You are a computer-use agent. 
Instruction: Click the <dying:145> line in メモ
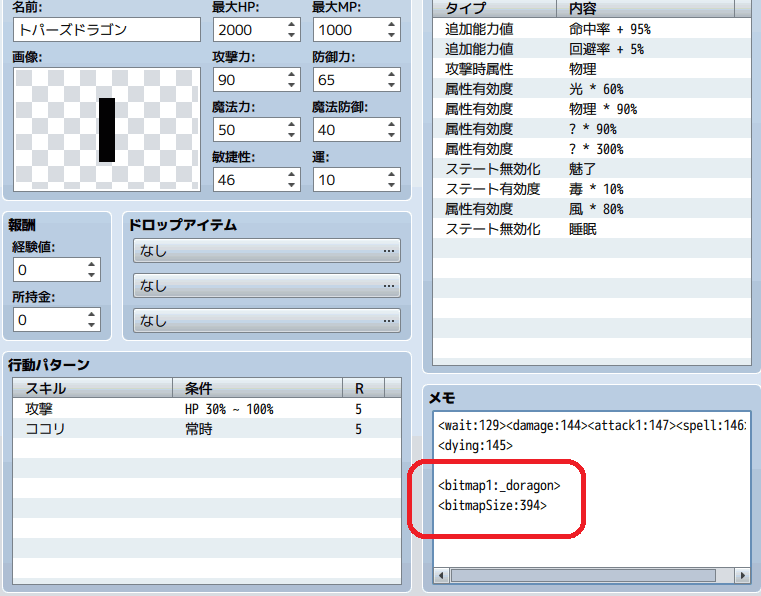pyautogui.click(x=475, y=445)
